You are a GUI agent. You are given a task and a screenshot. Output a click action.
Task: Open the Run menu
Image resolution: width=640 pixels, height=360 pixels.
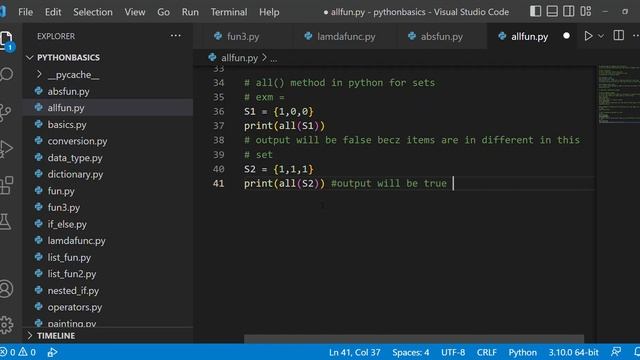pos(190,12)
